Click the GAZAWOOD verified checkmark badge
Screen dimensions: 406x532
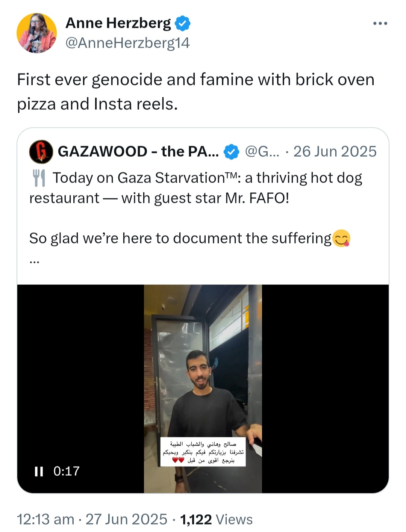231,152
